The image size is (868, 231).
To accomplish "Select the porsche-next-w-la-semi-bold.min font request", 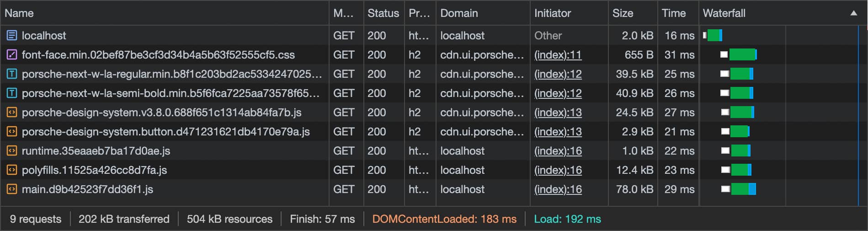I will tap(170, 93).
